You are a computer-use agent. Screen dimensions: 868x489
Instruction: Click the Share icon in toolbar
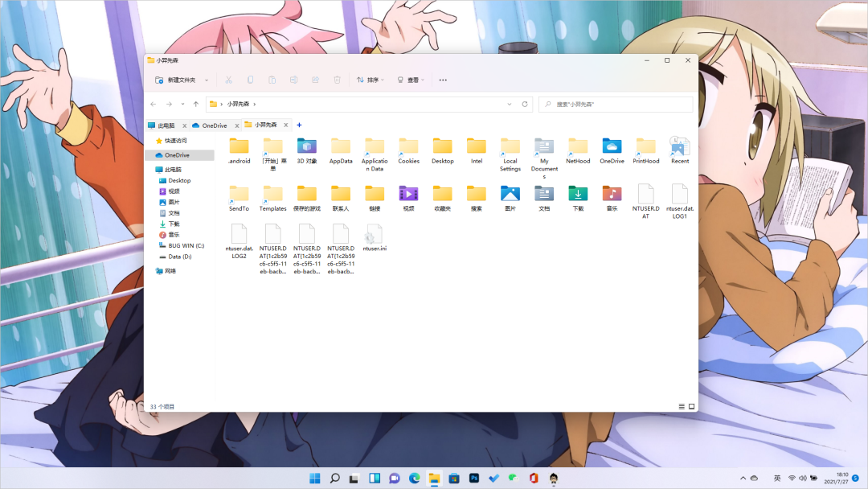pos(315,80)
